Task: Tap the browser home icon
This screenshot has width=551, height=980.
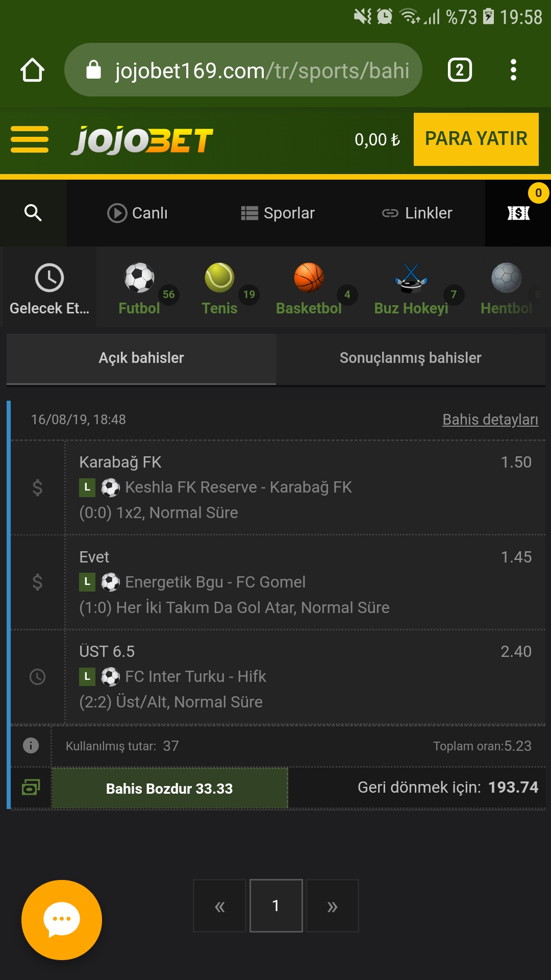Action: pyautogui.click(x=32, y=70)
